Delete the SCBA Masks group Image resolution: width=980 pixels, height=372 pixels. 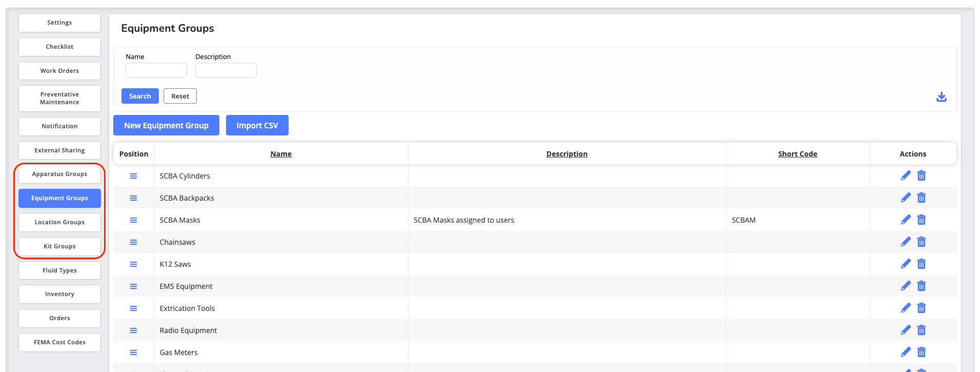[x=922, y=220]
